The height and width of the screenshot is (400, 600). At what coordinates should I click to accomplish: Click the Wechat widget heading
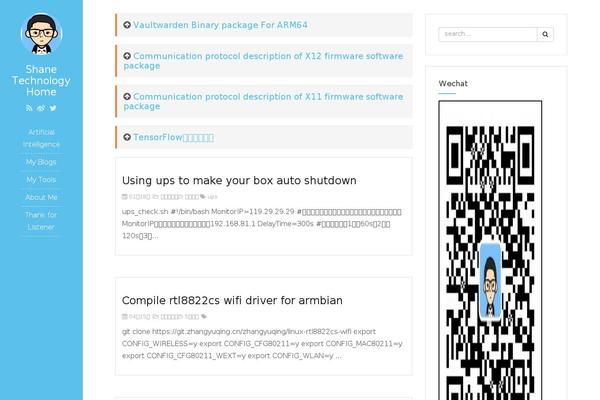point(453,83)
